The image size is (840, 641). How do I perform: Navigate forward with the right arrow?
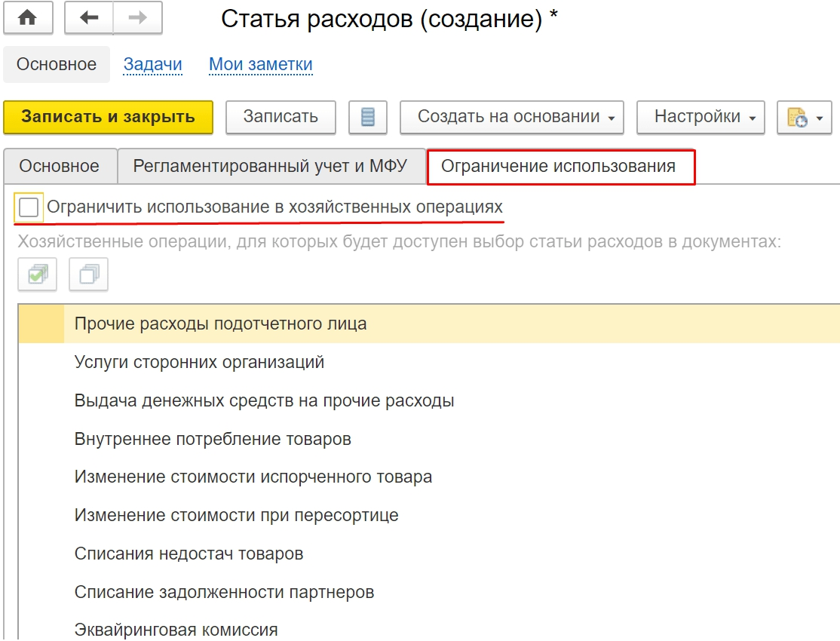[x=138, y=17]
